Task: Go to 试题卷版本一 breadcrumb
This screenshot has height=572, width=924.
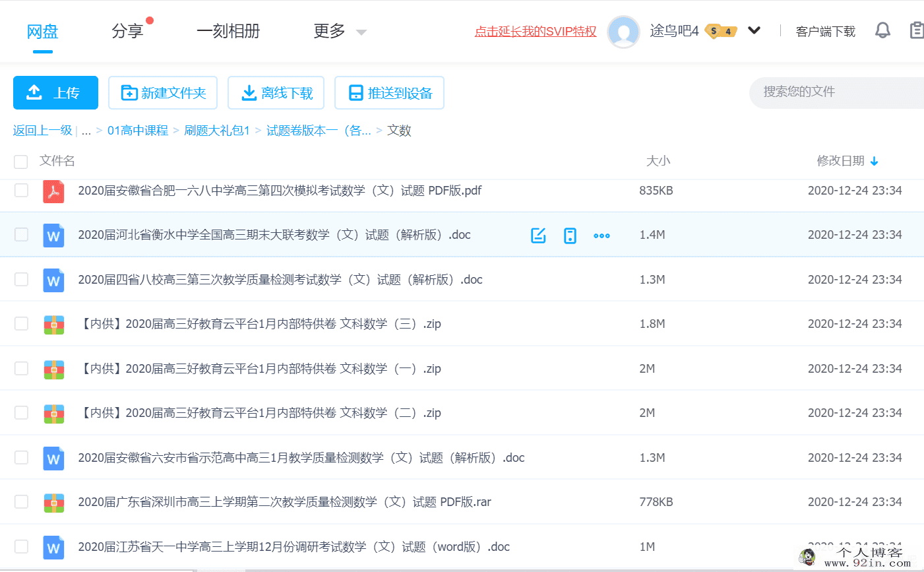Action: point(319,131)
